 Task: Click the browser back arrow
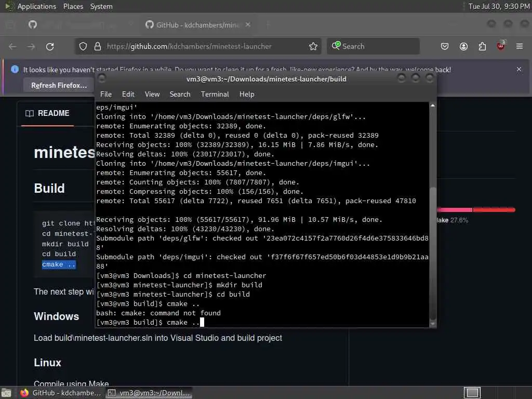[12, 46]
